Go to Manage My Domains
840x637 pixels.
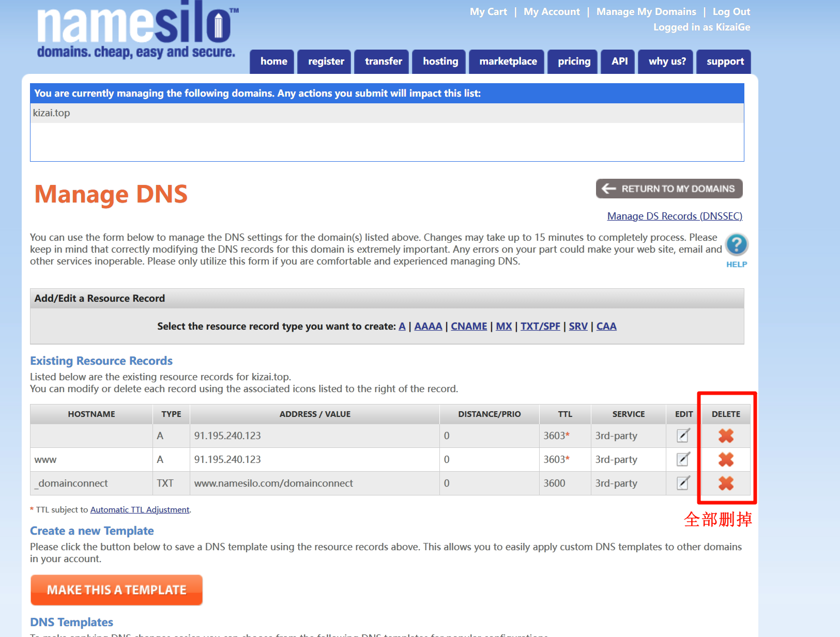(646, 12)
